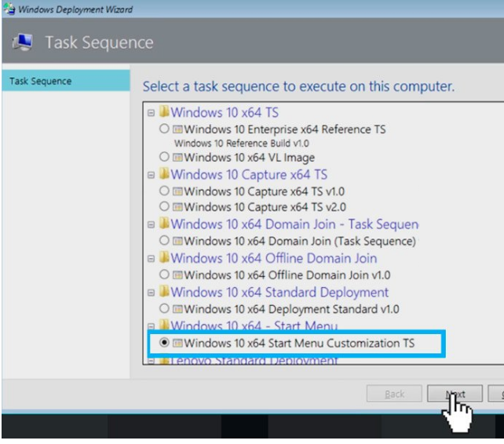Click the Windows 10 x64 Offline Domain Join v1.0 label

[x=287, y=275]
